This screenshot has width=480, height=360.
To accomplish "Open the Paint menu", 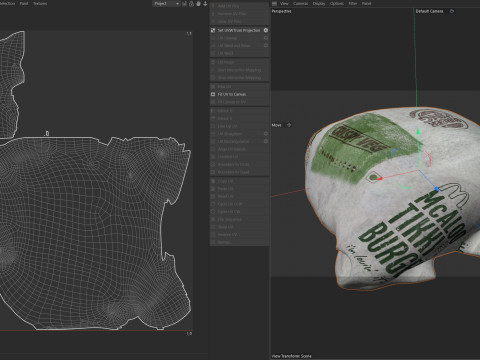I will pyautogui.click(x=24, y=4).
